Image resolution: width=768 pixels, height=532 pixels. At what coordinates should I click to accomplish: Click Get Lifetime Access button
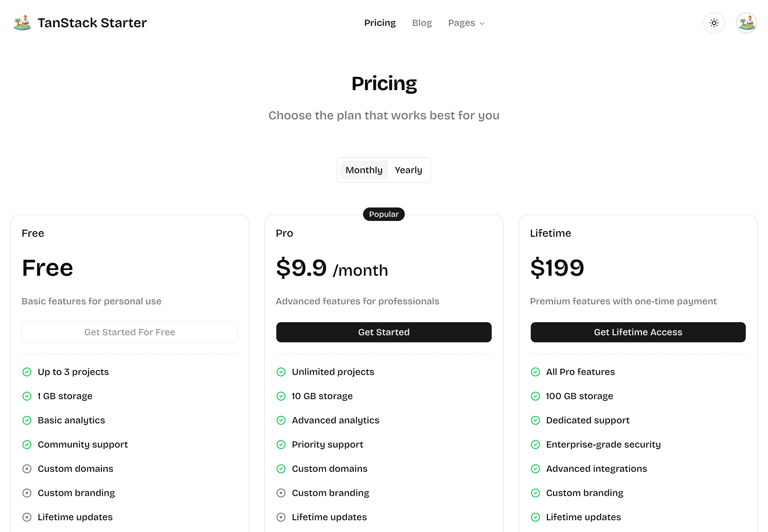tap(638, 332)
